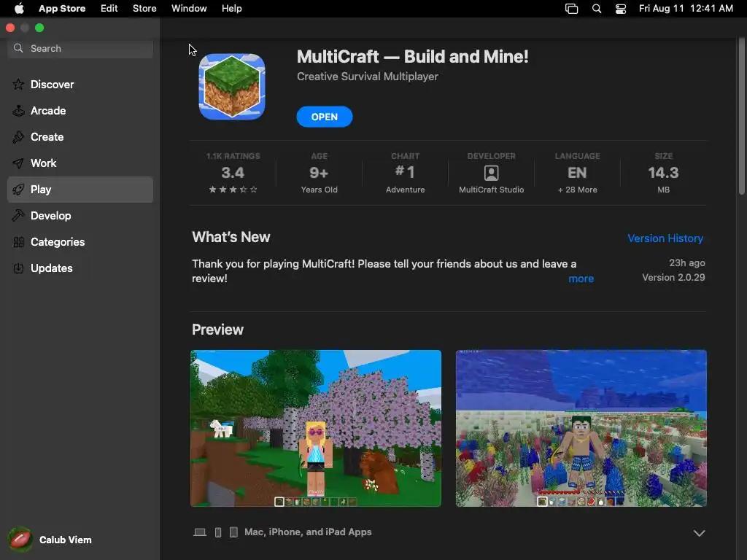The height and width of the screenshot is (560, 747).
Task: Select Discover in the sidebar
Action: tap(80, 85)
